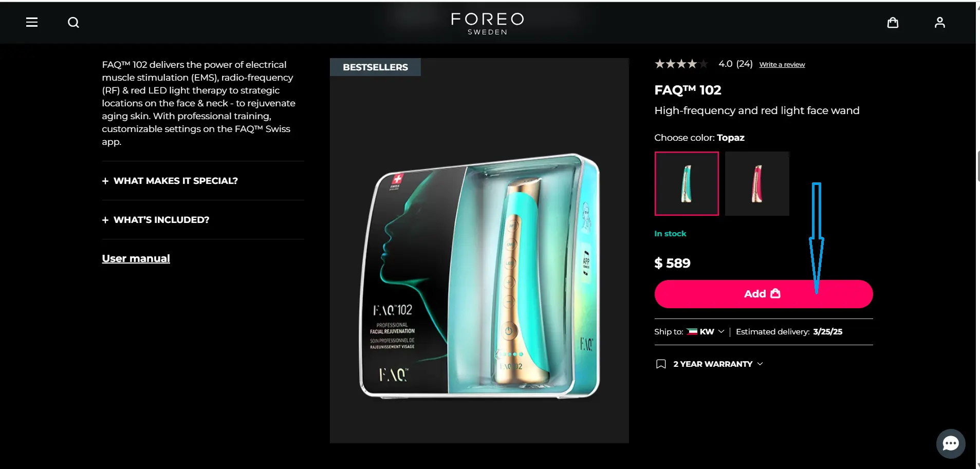Open the shopping bag icon
Image resolution: width=980 pixels, height=469 pixels.
click(x=893, y=23)
